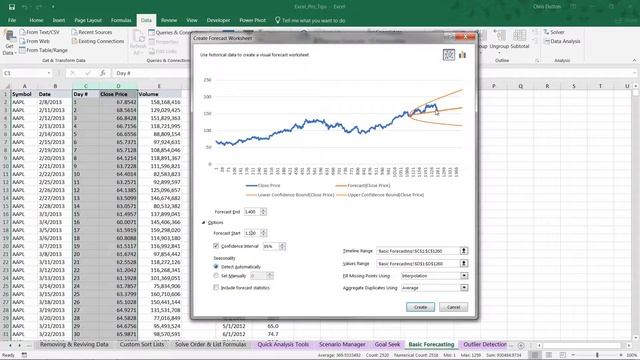Switch to the Formulas ribbon tab
This screenshot has width=640, height=360.
click(121, 20)
